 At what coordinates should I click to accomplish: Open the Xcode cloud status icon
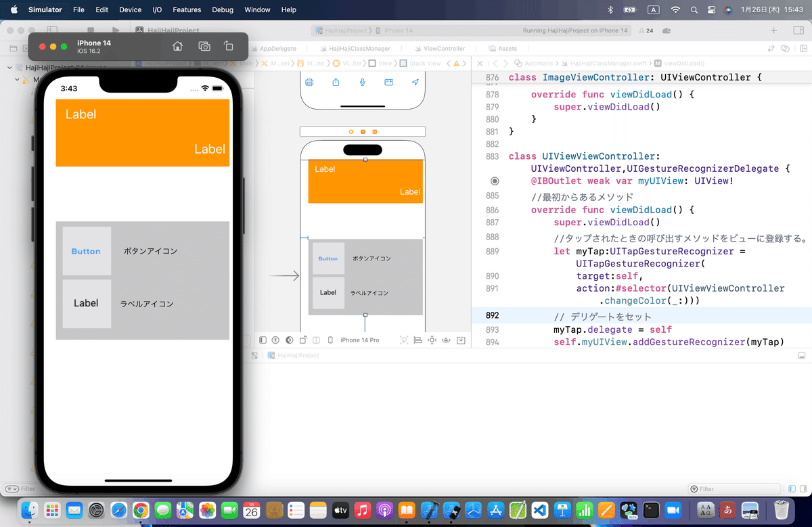667,30
